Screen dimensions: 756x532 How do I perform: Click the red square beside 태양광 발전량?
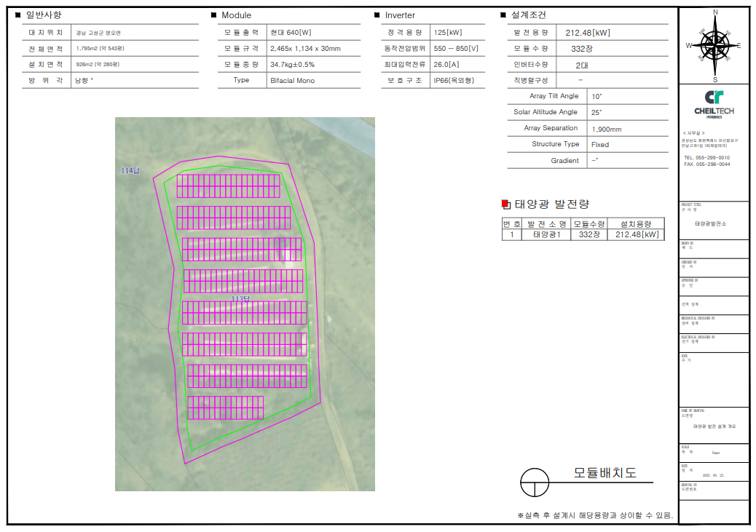coord(506,205)
